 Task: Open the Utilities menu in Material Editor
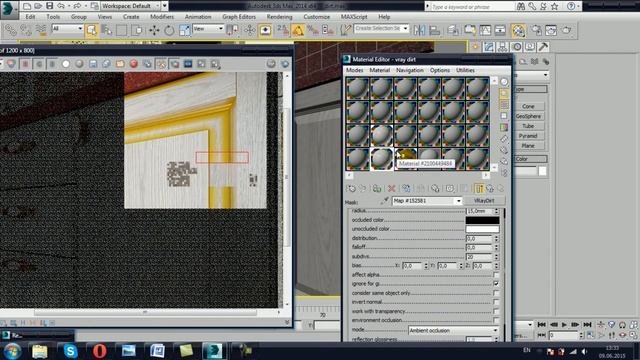pyautogui.click(x=465, y=70)
